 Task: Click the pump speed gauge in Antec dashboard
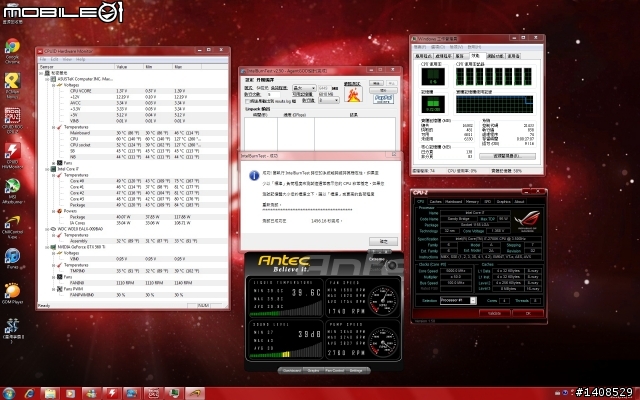[383, 342]
